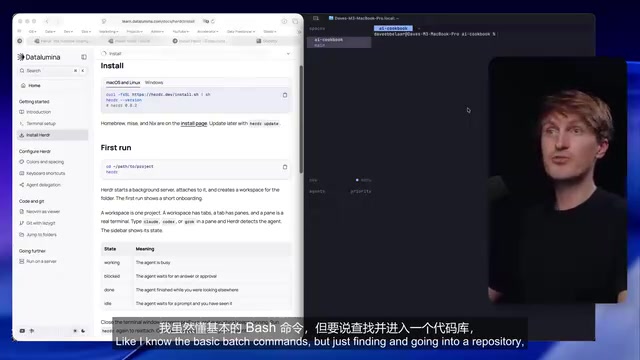Click the presenter webcam video overlay

(558, 180)
